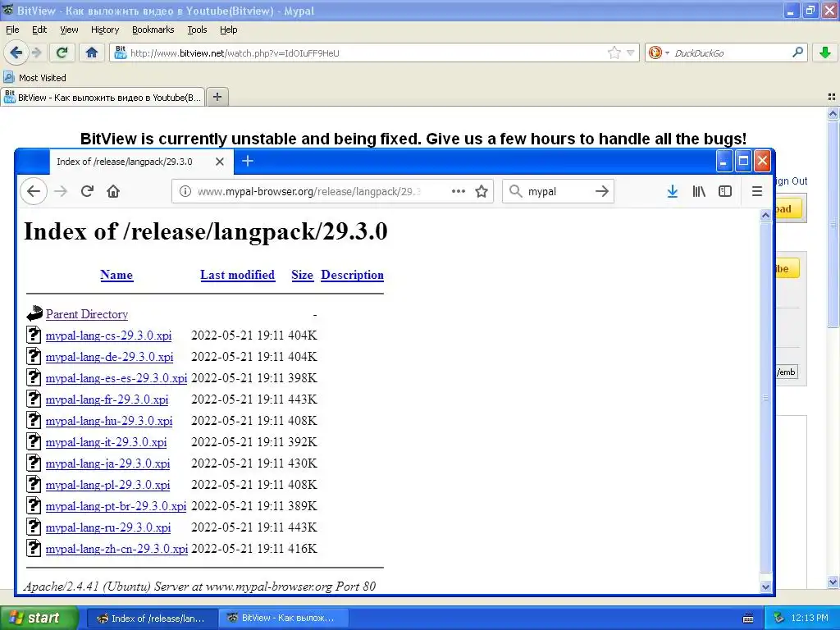
Task: Open Tools menu
Action: point(197,30)
